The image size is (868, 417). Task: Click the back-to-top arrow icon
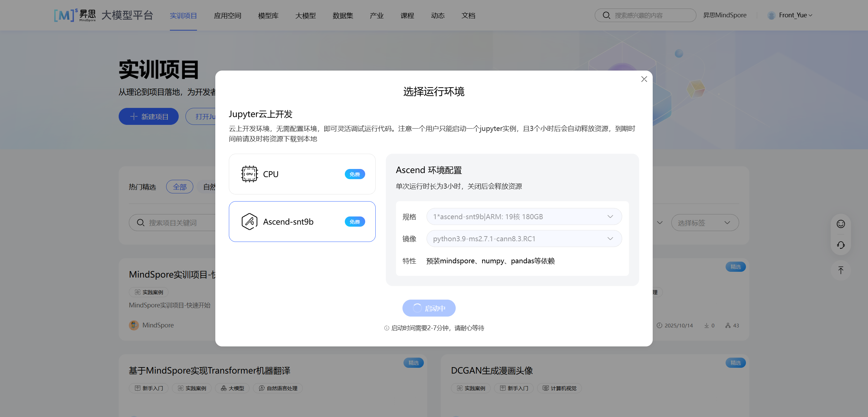click(x=841, y=270)
